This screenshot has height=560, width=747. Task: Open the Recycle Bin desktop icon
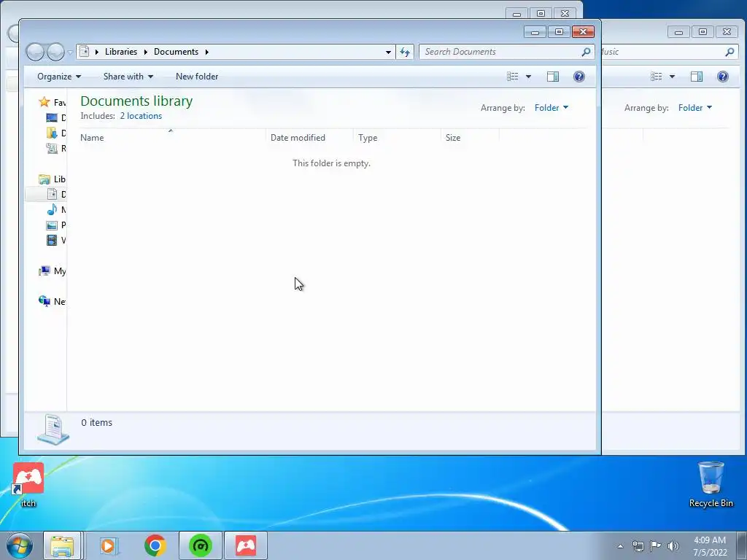[x=711, y=484]
